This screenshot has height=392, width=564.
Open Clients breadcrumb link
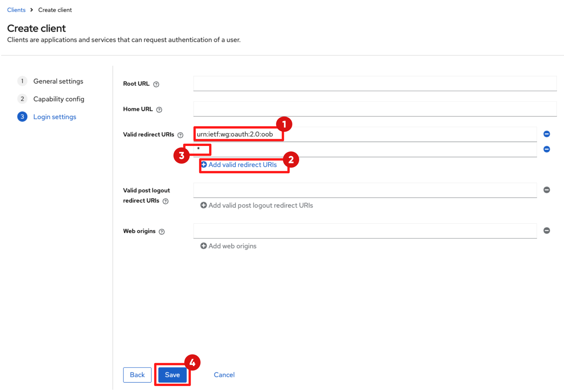point(16,10)
